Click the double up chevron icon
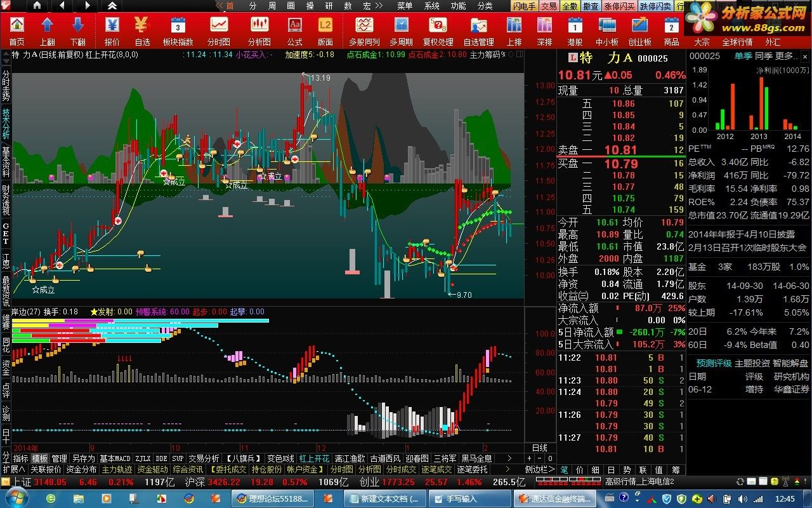Viewport: 812px width, 508px height. pos(112,6)
